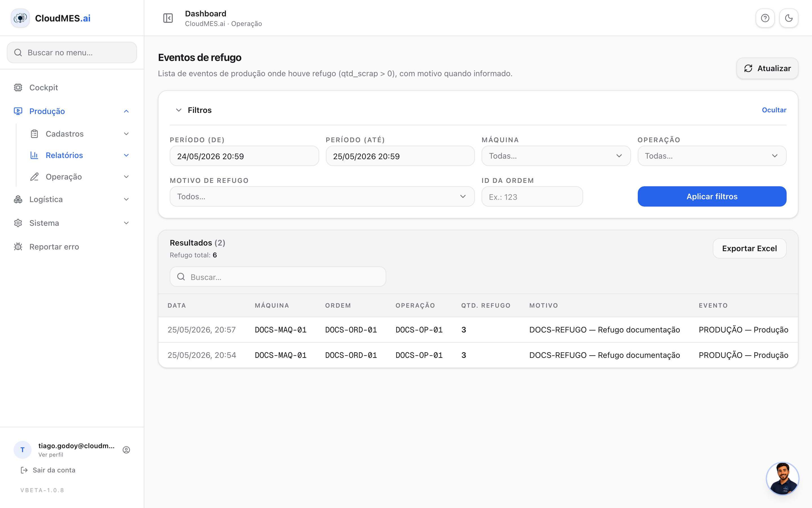This screenshot has width=812, height=508.
Task: Click the Produção monitor icon
Action: pos(18,111)
